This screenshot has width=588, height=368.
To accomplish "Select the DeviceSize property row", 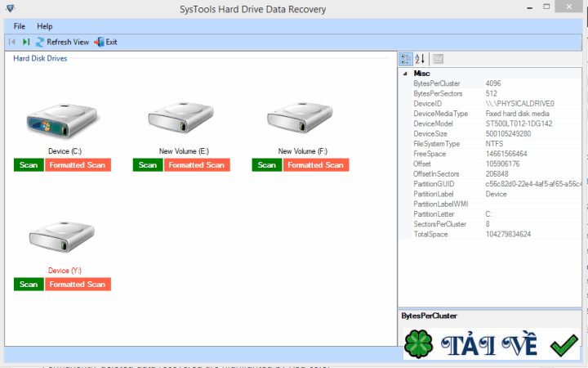I will [496, 133].
